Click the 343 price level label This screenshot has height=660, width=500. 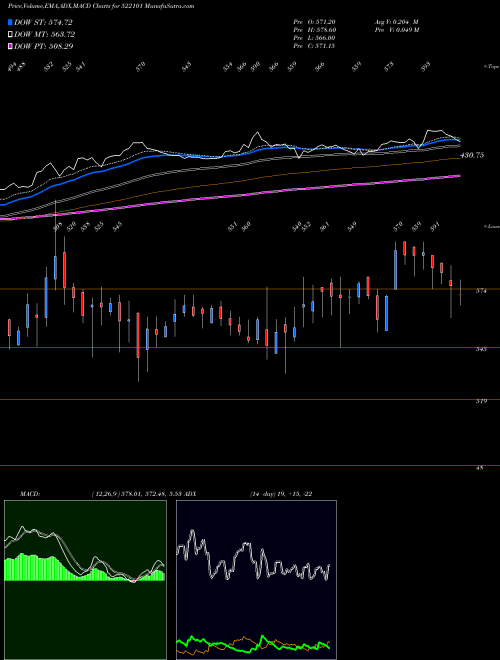point(481,349)
